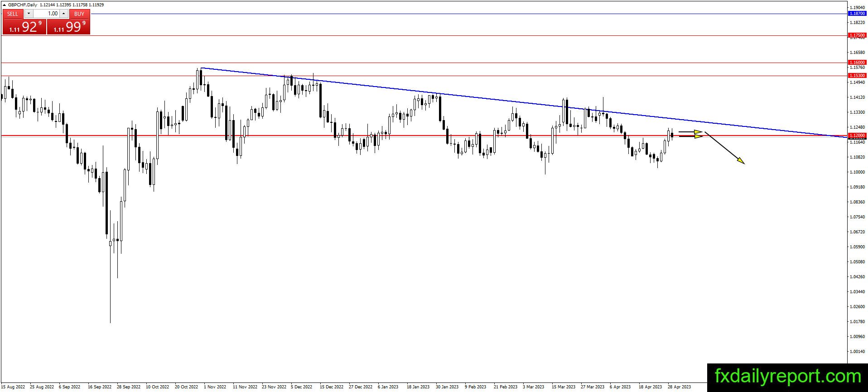Select the red 1.16000 price label
The image size is (868, 392).
point(857,63)
